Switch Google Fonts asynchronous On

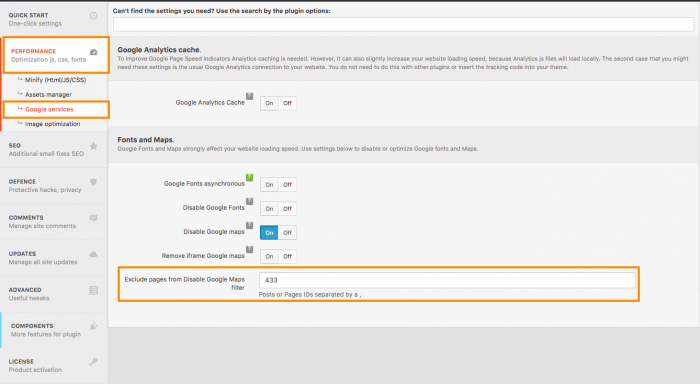[269, 184]
